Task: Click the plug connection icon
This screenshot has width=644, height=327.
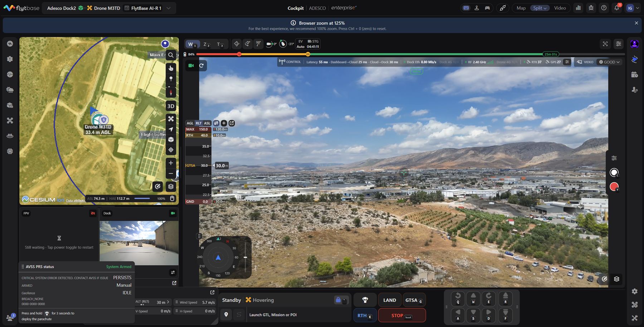Action: tap(503, 8)
